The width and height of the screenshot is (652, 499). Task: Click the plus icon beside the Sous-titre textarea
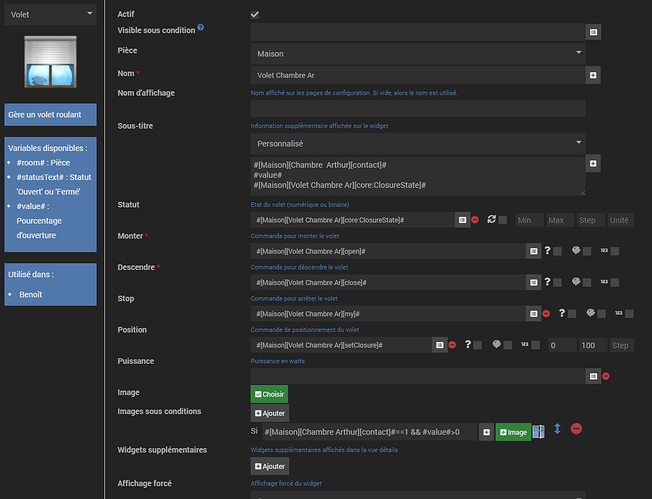coord(593,163)
